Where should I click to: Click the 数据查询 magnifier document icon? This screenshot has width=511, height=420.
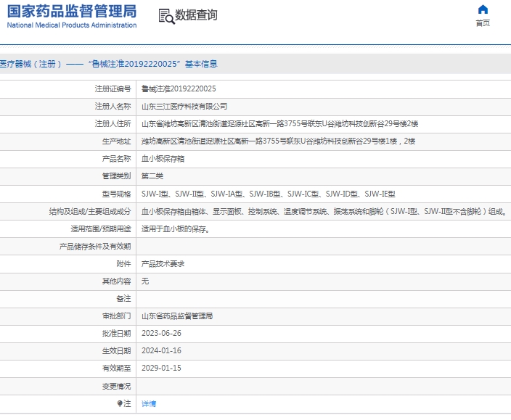[x=166, y=16]
